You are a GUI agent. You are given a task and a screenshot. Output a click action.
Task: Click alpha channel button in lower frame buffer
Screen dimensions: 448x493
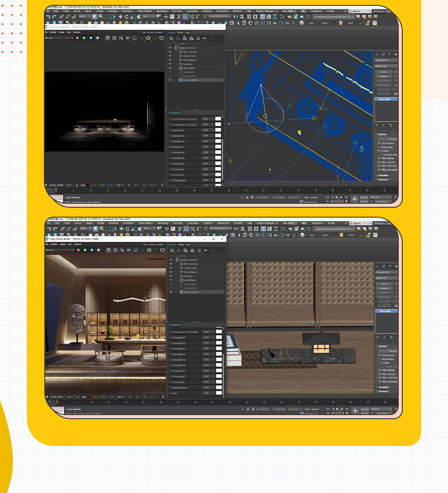(99, 250)
